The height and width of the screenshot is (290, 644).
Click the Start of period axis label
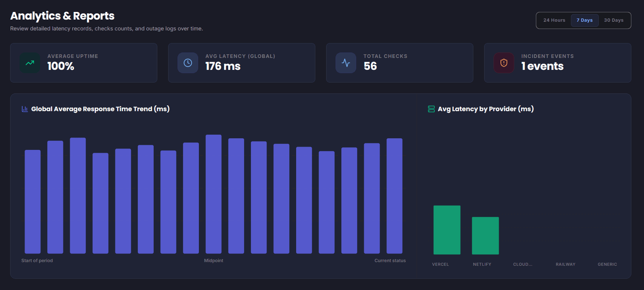(x=37, y=261)
